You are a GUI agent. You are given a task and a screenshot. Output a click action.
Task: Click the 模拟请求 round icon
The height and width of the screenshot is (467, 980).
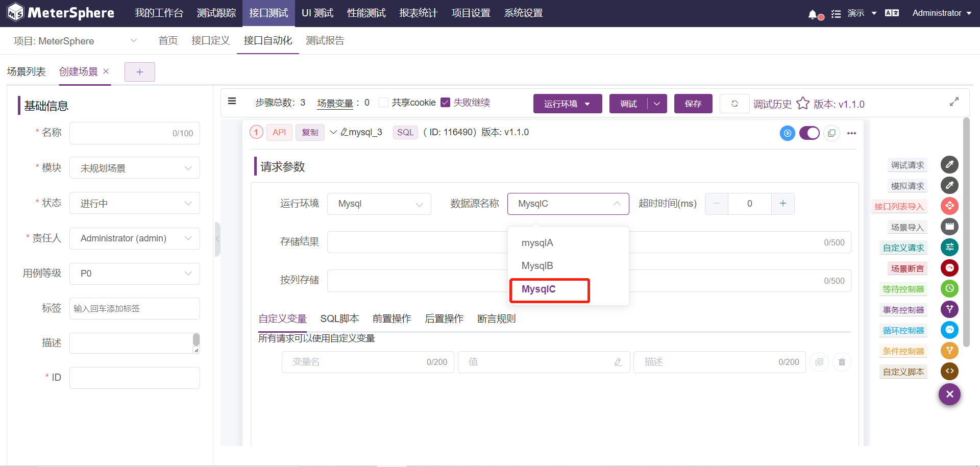pyautogui.click(x=949, y=185)
